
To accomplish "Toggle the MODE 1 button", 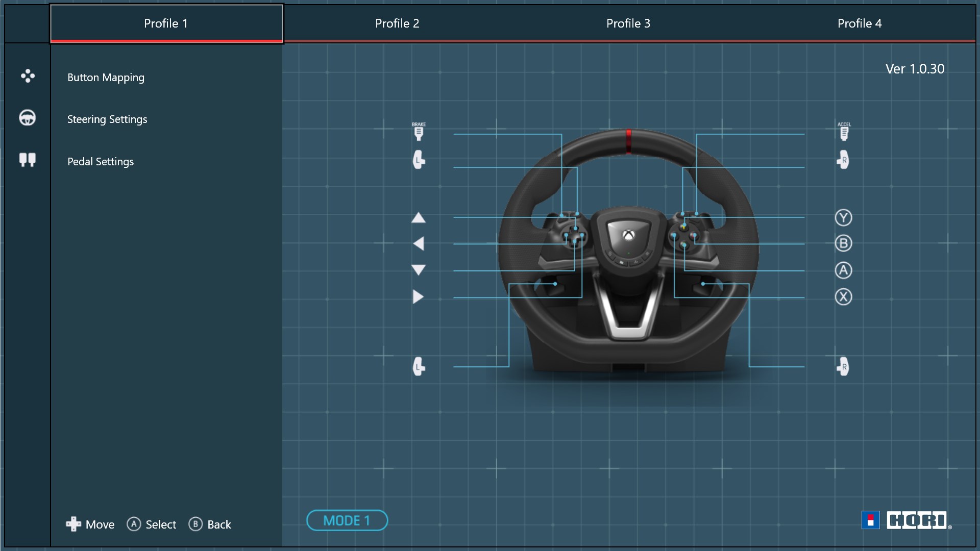I will (x=347, y=520).
